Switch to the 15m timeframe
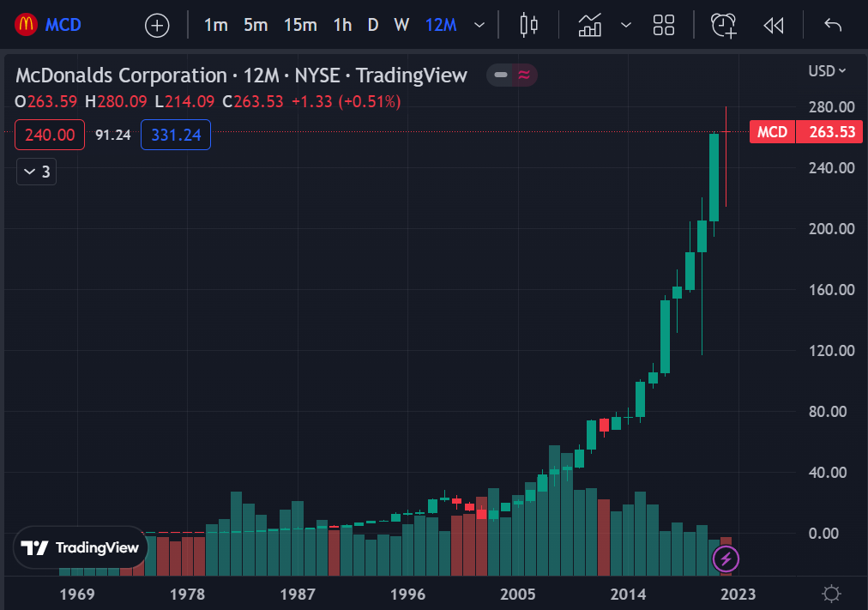This screenshot has height=610, width=868. click(300, 25)
